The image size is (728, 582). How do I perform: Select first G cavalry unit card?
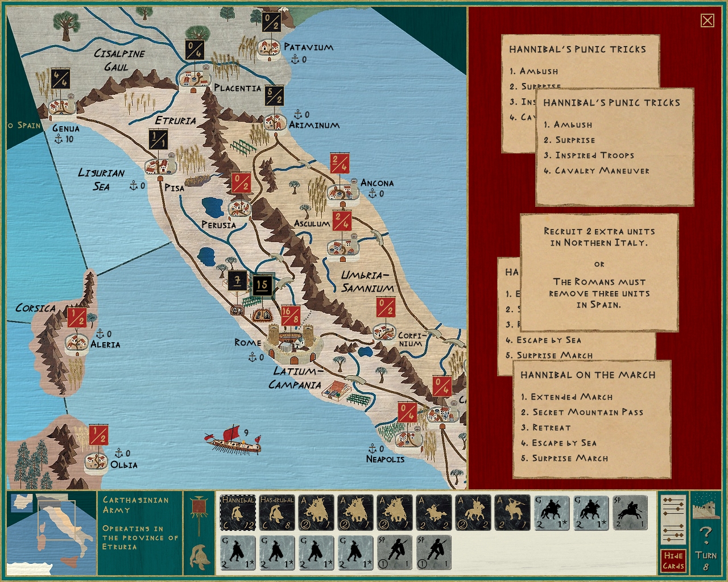point(552,513)
